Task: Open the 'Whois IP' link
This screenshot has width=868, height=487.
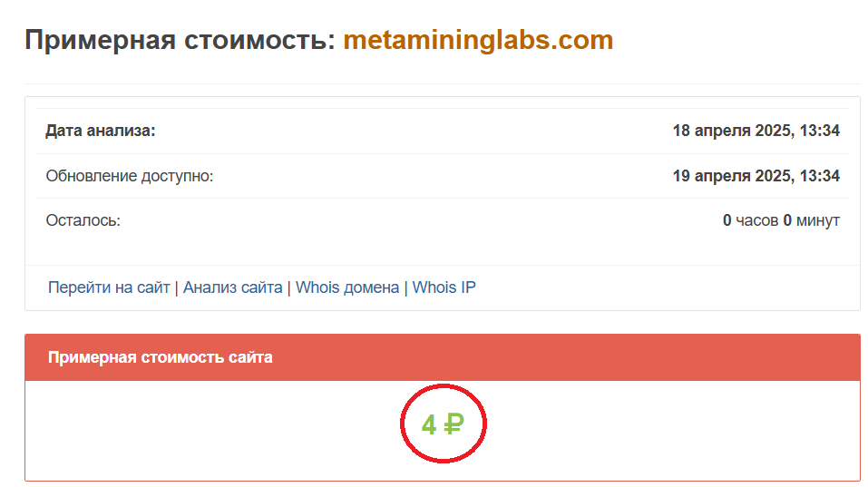Action: coord(444,287)
